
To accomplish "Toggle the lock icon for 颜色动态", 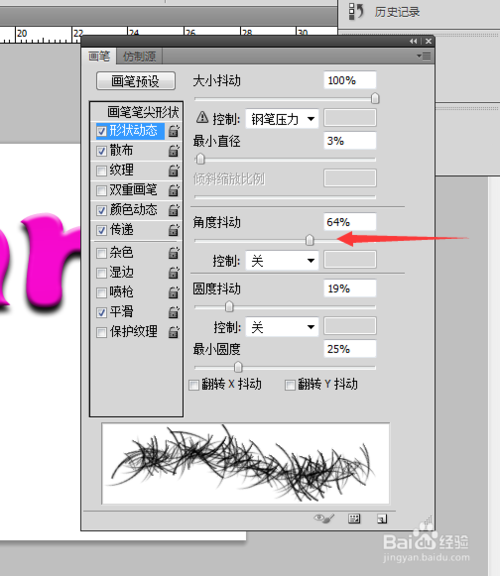I will [174, 210].
